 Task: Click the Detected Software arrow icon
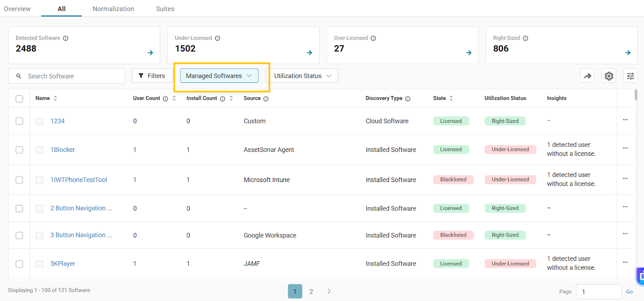[x=151, y=53]
